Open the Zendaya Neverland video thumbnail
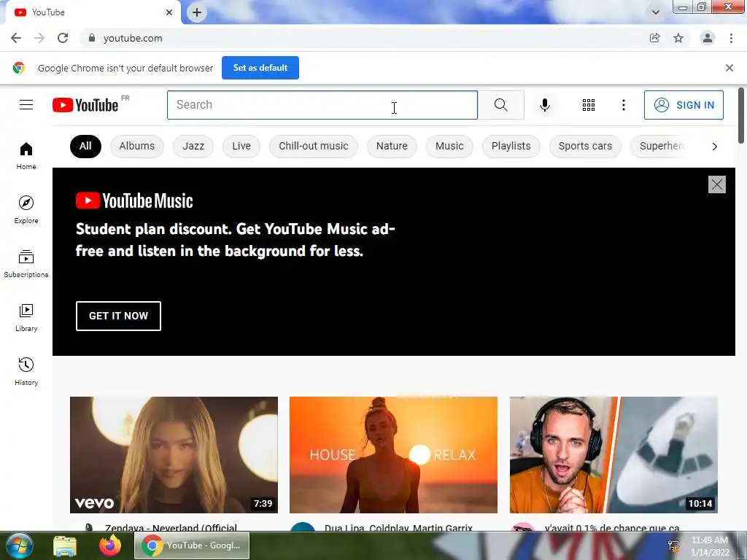Image resolution: width=747 pixels, height=560 pixels. point(174,455)
